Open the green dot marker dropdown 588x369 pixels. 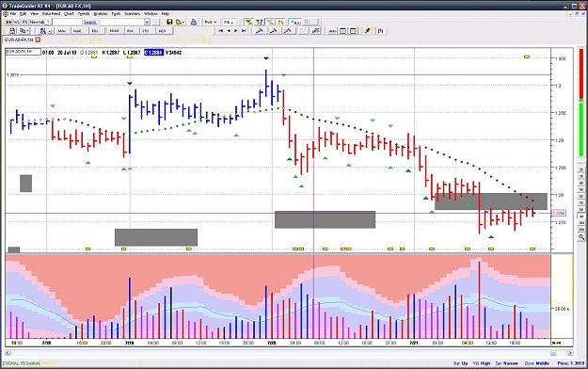295,23
